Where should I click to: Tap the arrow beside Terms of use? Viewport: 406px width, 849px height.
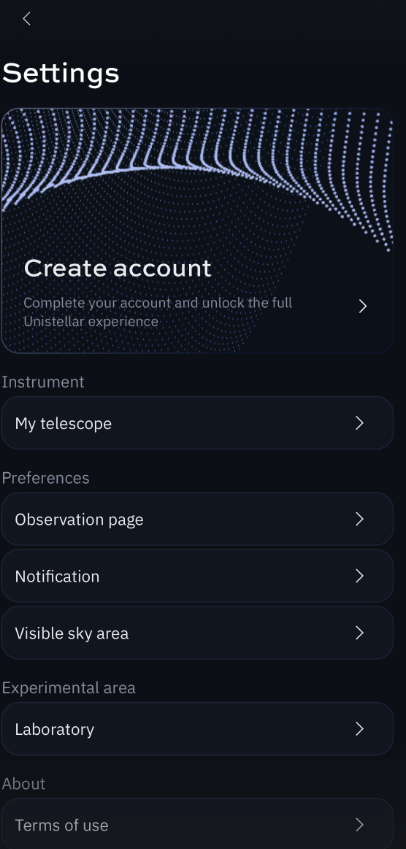click(359, 825)
